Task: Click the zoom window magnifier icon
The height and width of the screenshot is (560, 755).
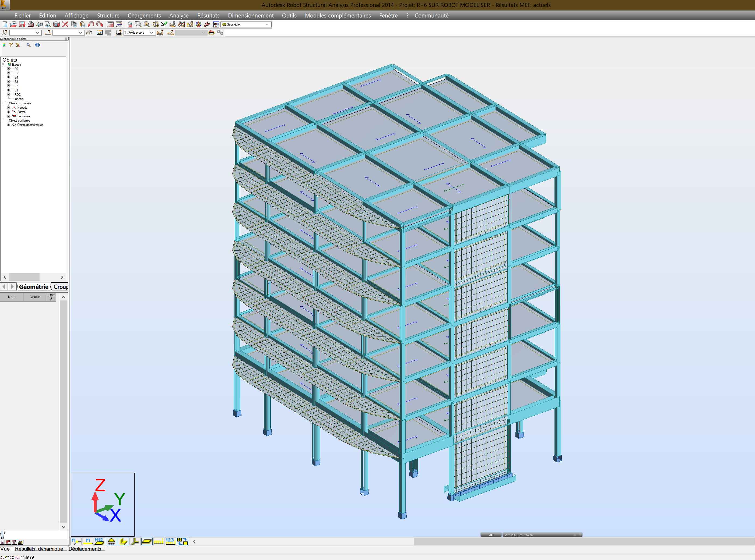Action: pyautogui.click(x=138, y=24)
